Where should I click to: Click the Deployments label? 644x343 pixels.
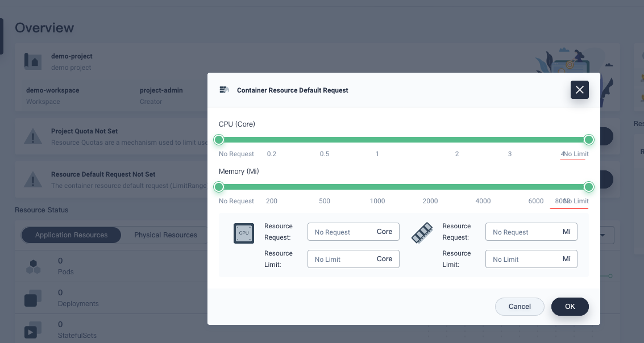(x=78, y=304)
